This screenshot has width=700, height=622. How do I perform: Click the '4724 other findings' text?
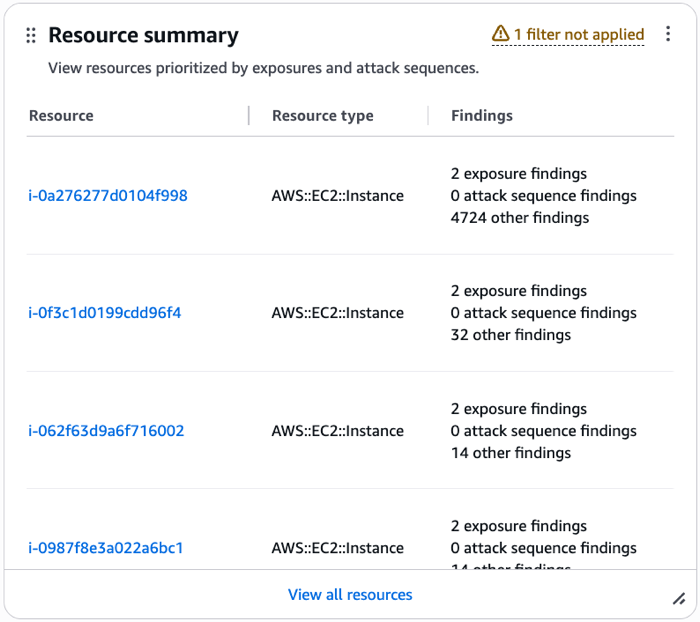click(x=519, y=218)
